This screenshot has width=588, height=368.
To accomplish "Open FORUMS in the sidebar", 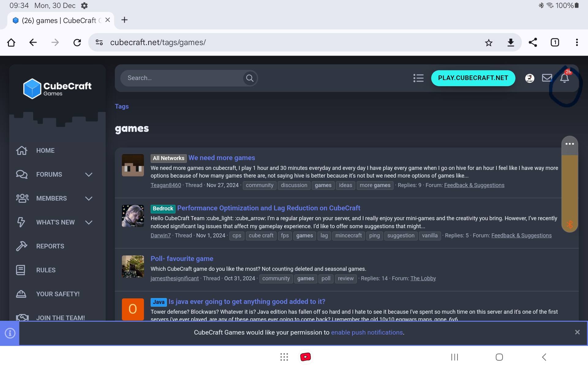I will point(49,174).
